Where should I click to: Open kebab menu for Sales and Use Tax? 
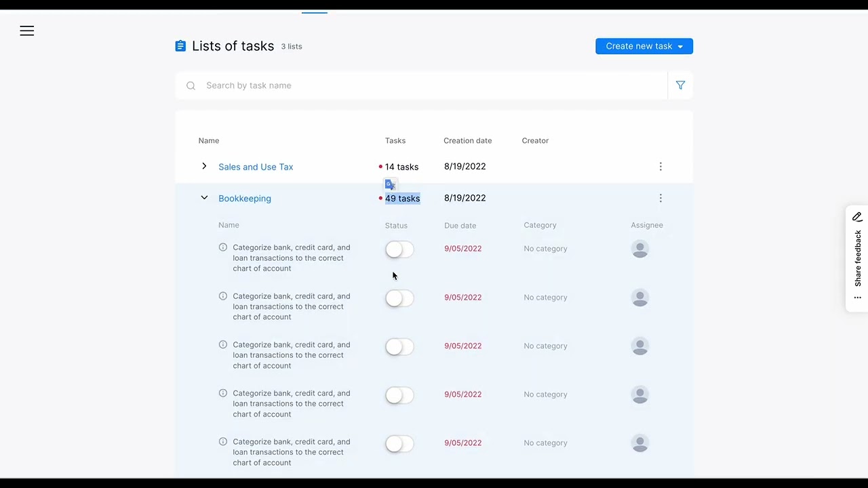click(x=660, y=167)
